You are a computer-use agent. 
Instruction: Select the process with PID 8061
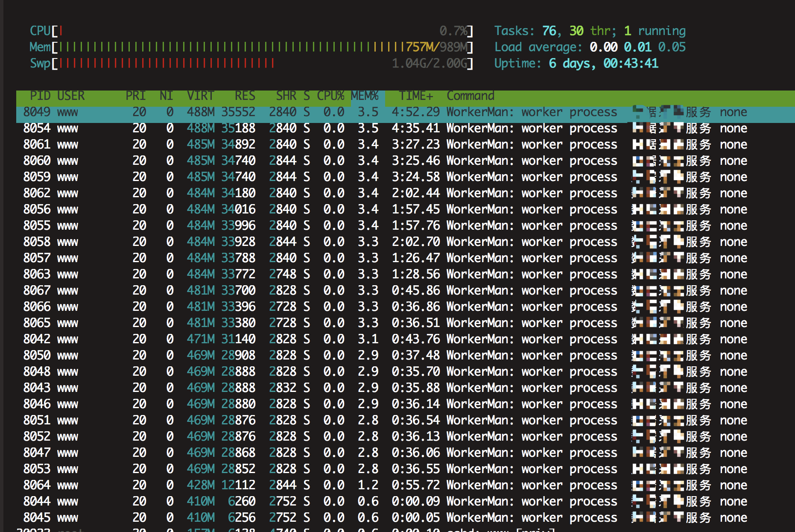[x=406, y=145]
